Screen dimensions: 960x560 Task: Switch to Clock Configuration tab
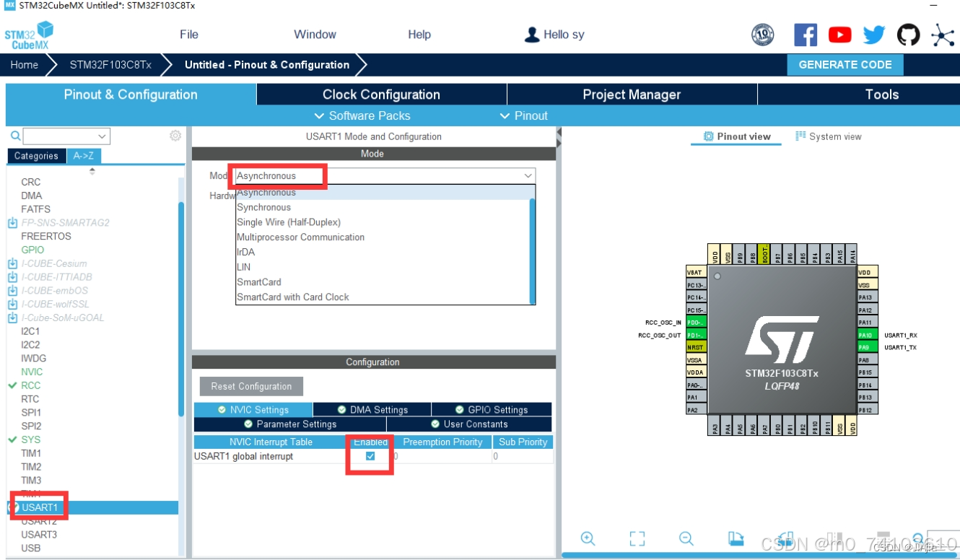point(381,95)
